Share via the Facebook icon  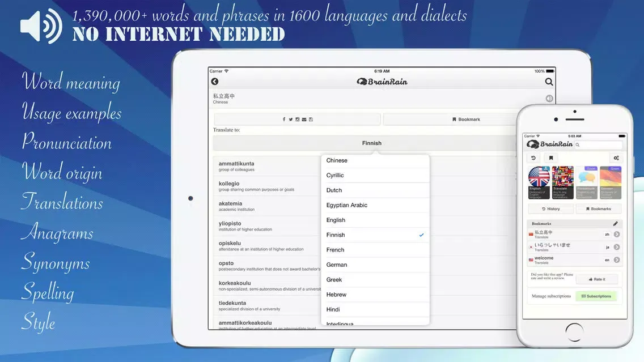tap(284, 120)
